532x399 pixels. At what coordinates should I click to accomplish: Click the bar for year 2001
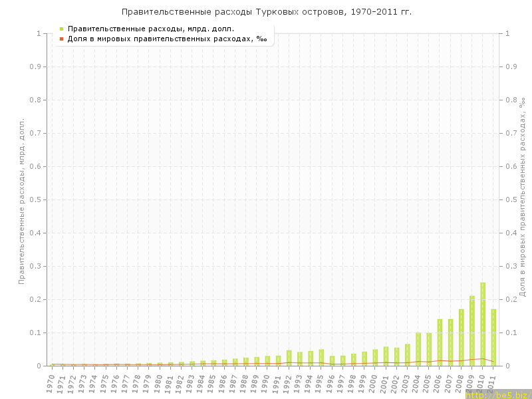(x=386, y=356)
